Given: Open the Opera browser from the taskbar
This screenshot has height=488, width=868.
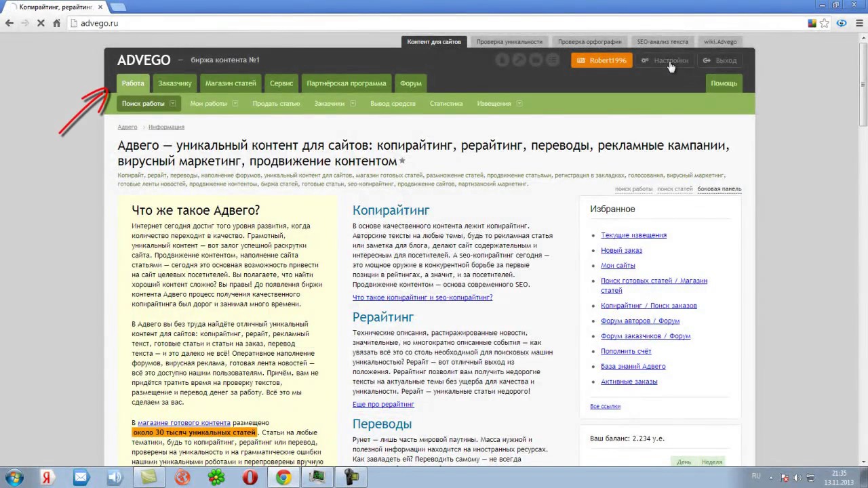Looking at the screenshot, I should click(250, 478).
